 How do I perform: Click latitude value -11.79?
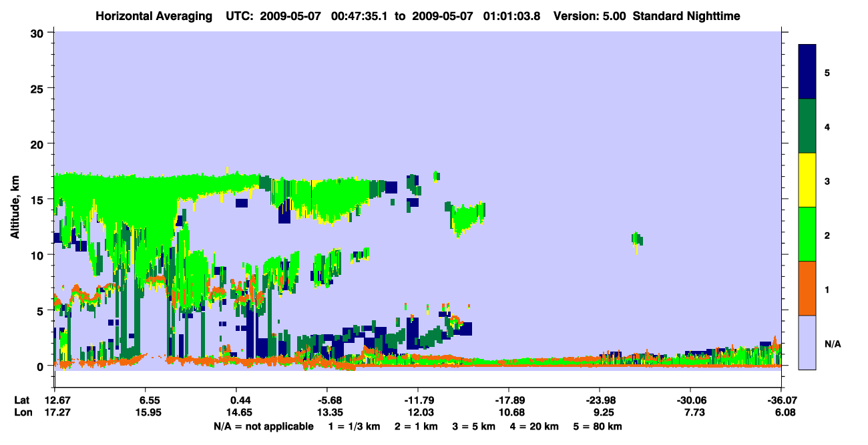[x=417, y=400]
